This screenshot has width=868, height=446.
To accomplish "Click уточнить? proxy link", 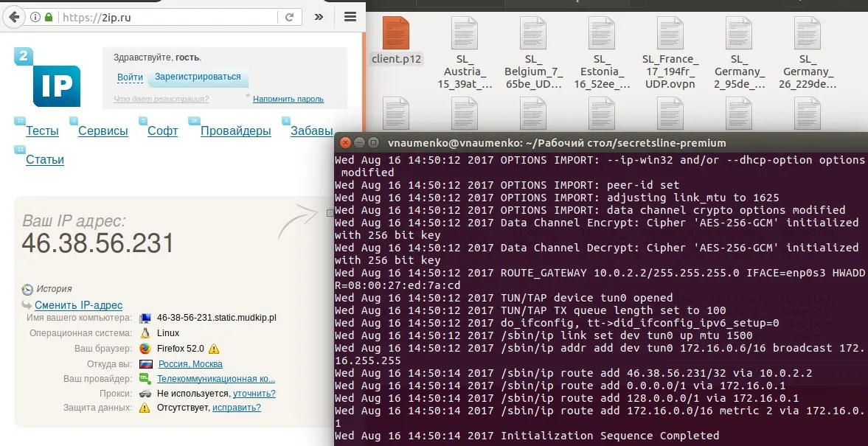I will 254,394.
